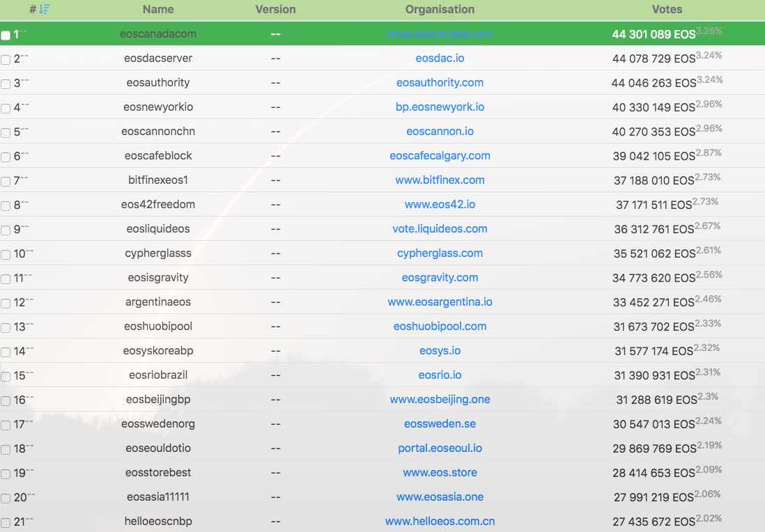Visit the eosgravity.com link
Image resolution: width=765 pixels, height=532 pixels.
pyautogui.click(x=440, y=277)
